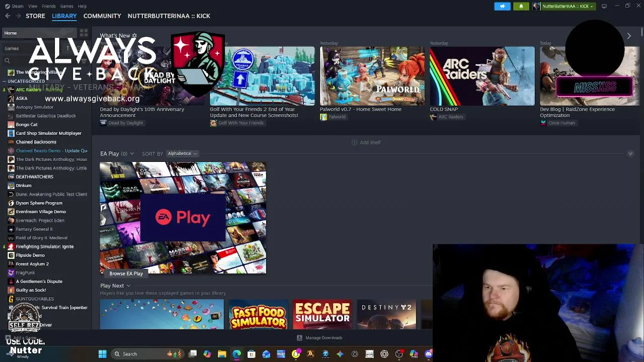Open the View menu
This screenshot has width=644, height=362.
[x=33, y=6]
